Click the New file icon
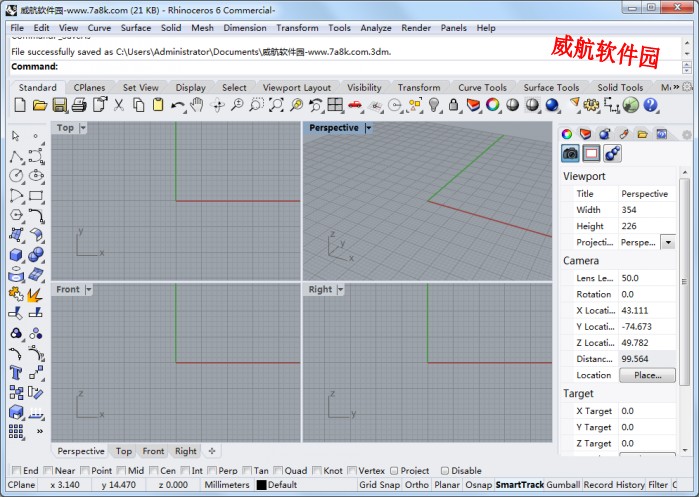The image size is (699, 497). 20,105
